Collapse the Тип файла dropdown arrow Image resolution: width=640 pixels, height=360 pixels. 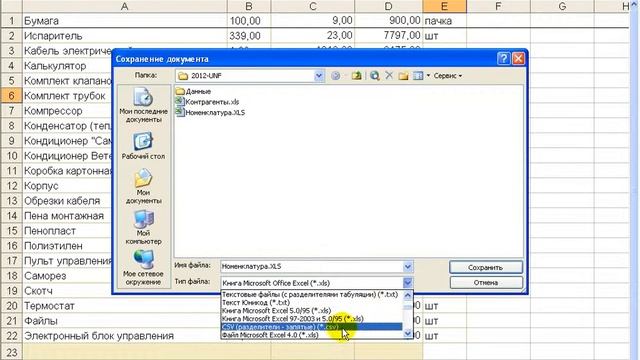[x=407, y=283]
